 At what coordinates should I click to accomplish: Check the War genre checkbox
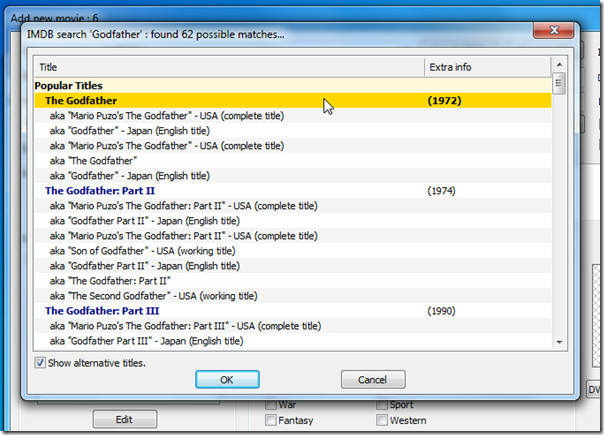point(271,405)
